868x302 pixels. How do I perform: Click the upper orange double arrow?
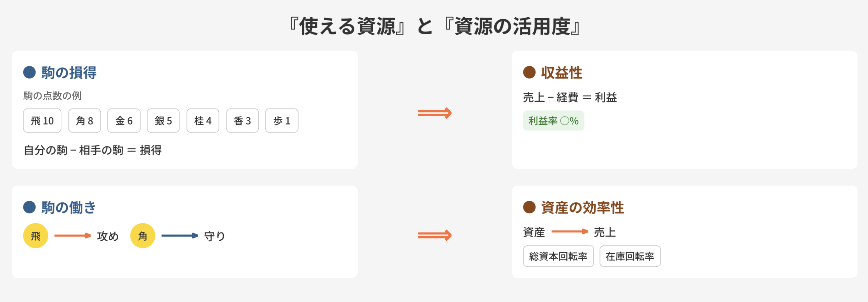(x=435, y=113)
